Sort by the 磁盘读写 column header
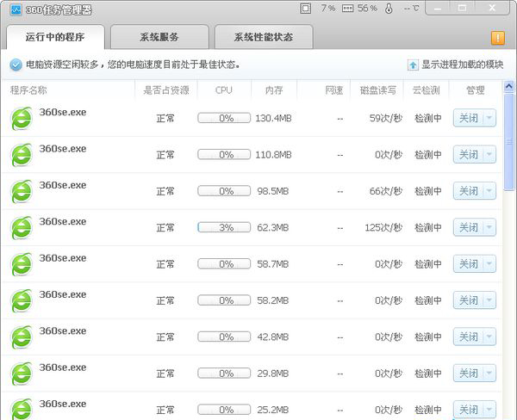Screen dimensions: 517x420 378,90
